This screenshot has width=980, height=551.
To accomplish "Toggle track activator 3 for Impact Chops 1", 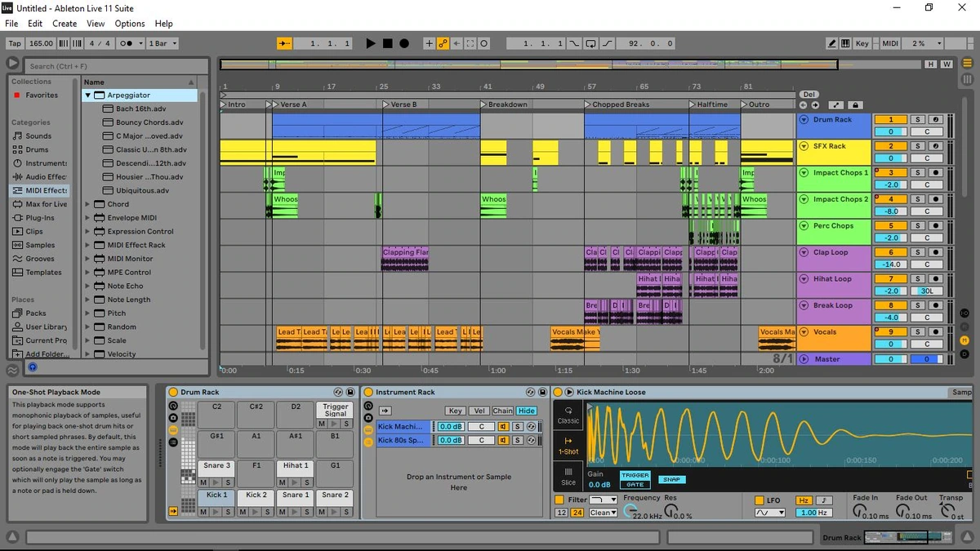I will 890,172.
